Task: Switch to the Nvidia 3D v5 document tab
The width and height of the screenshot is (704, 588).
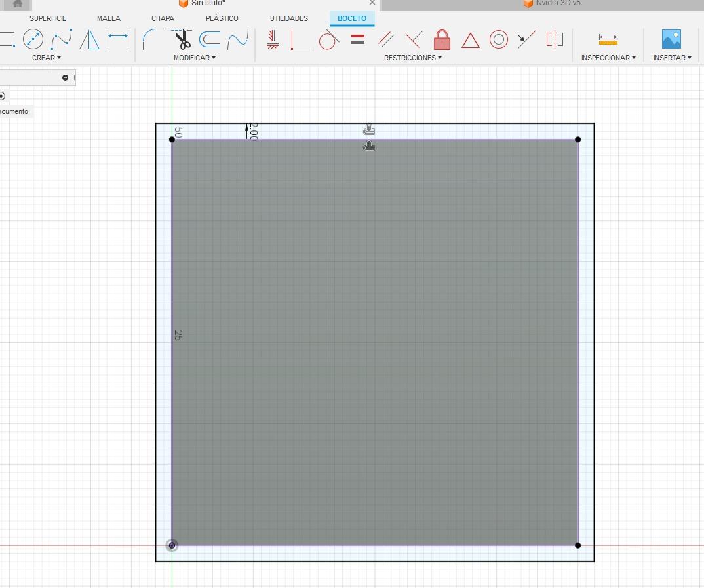Action: point(552,3)
